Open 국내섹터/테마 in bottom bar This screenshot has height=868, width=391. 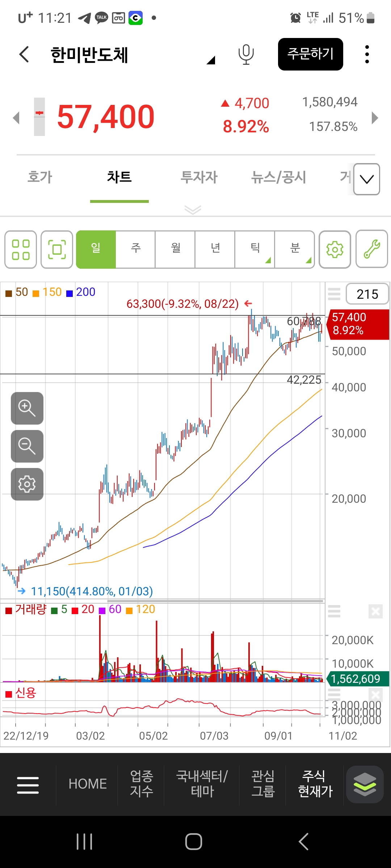(x=202, y=784)
